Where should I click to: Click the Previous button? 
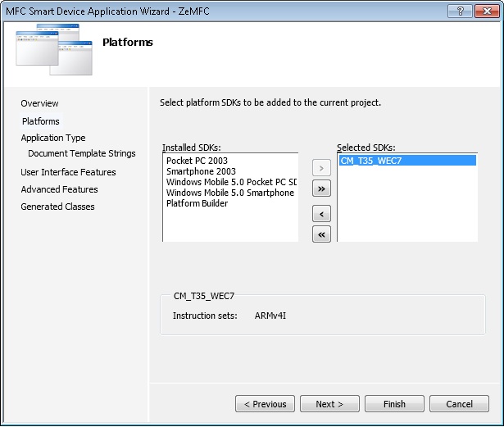click(265, 404)
